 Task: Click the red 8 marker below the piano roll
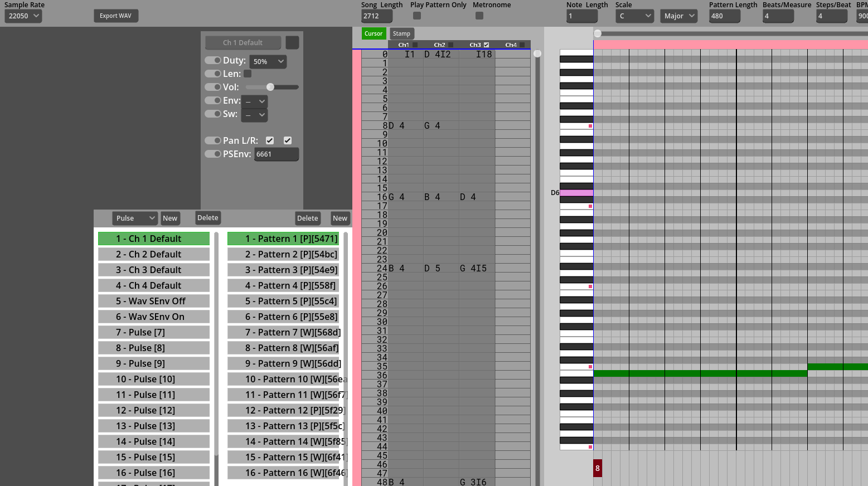pyautogui.click(x=597, y=468)
